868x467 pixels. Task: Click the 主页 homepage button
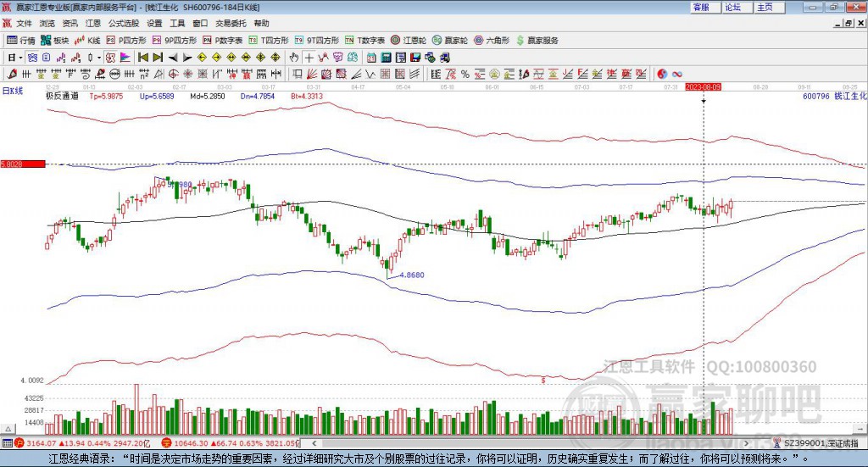point(770,7)
